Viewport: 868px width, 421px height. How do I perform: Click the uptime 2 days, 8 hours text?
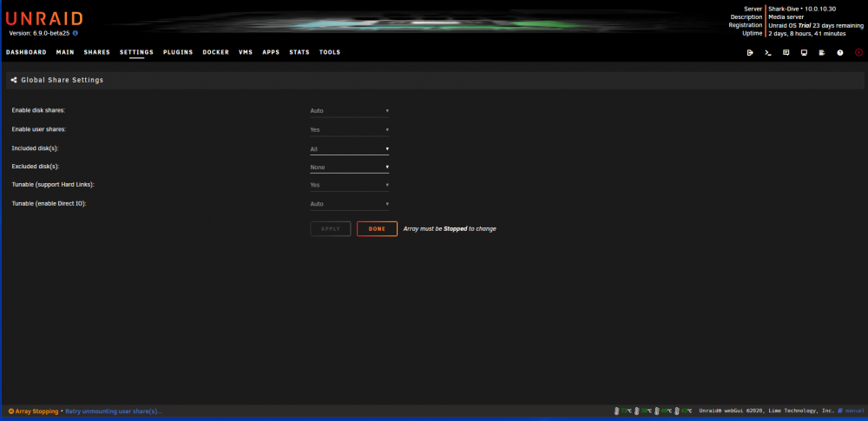[806, 34]
